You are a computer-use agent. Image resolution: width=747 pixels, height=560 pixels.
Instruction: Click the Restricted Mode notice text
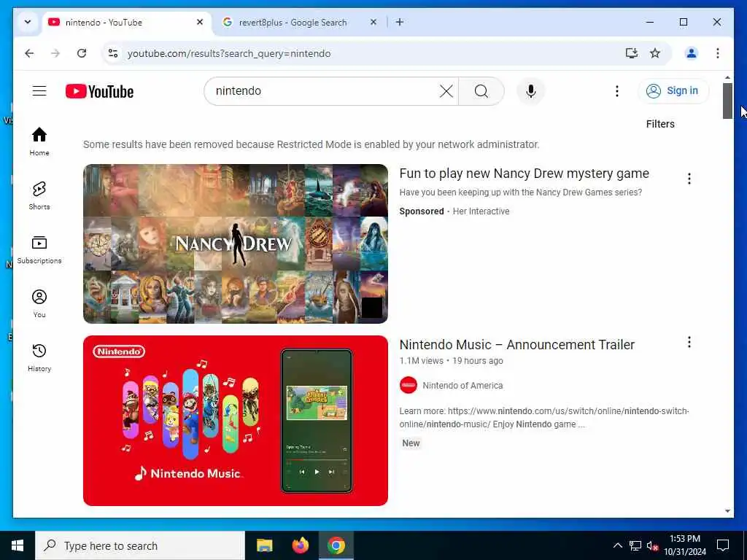311,144
